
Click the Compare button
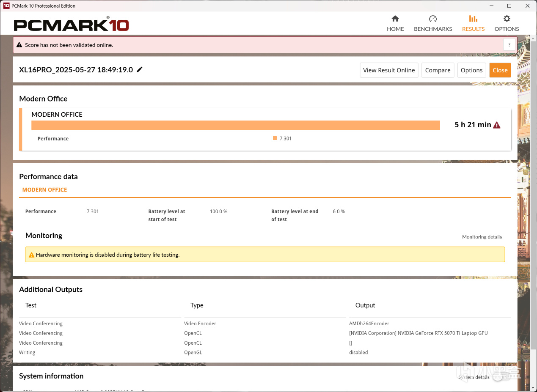[x=438, y=70]
